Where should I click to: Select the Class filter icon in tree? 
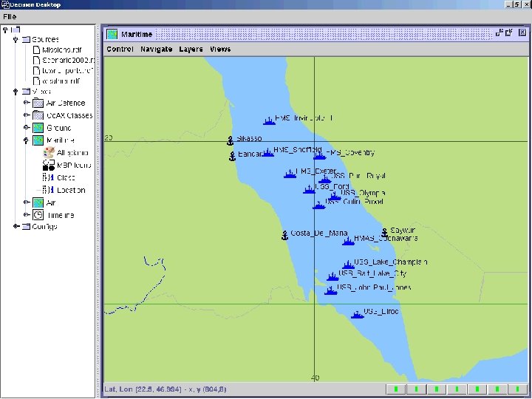click(48, 177)
